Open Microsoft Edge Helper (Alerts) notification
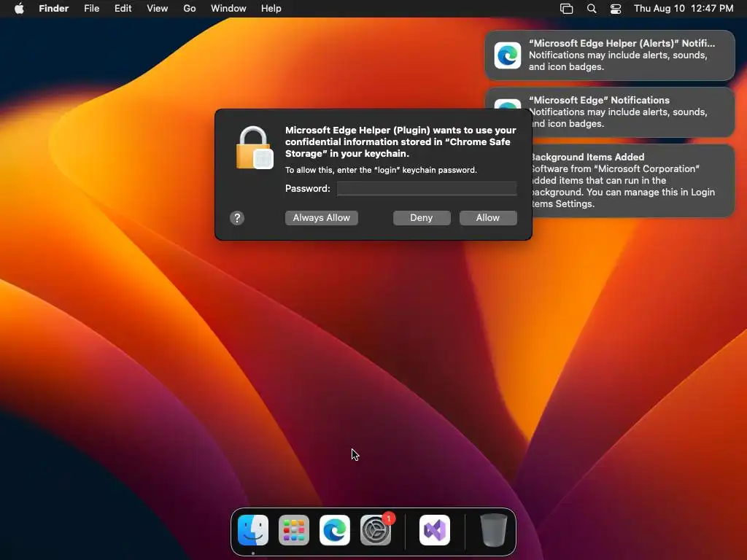Image resolution: width=747 pixels, height=560 pixels. click(610, 55)
